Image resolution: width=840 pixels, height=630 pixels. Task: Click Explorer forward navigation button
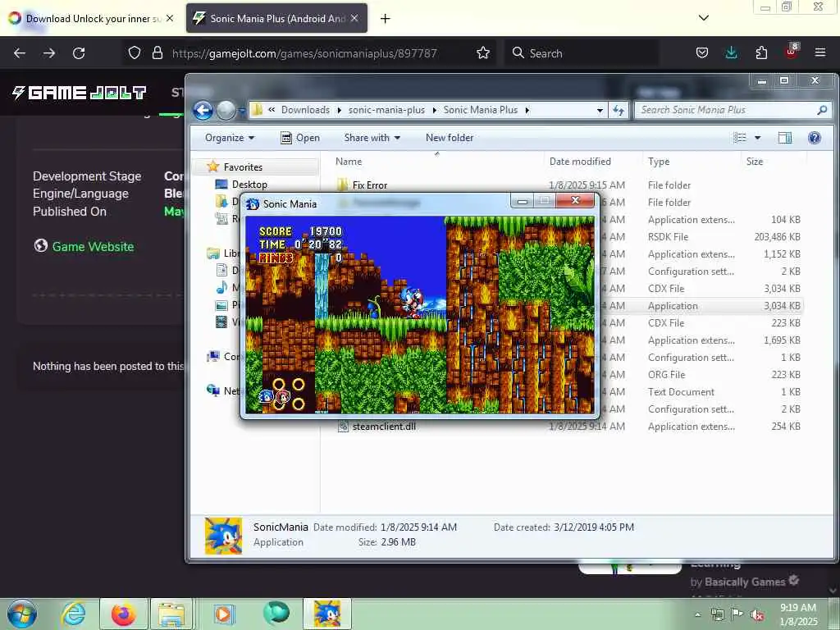click(226, 111)
